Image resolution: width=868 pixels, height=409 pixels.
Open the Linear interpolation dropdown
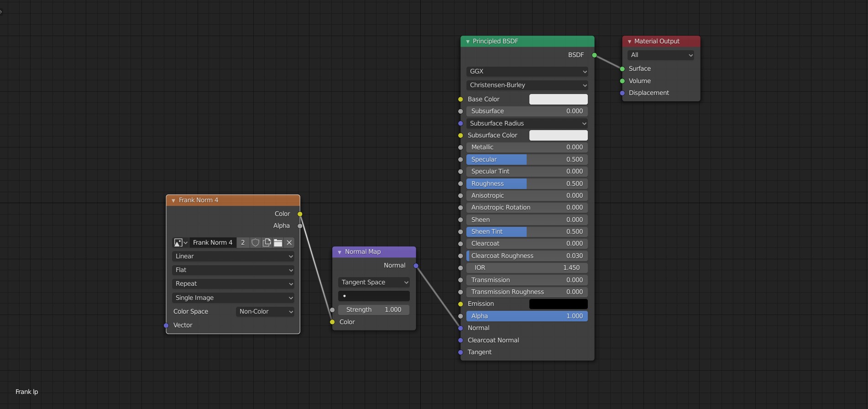tap(233, 257)
